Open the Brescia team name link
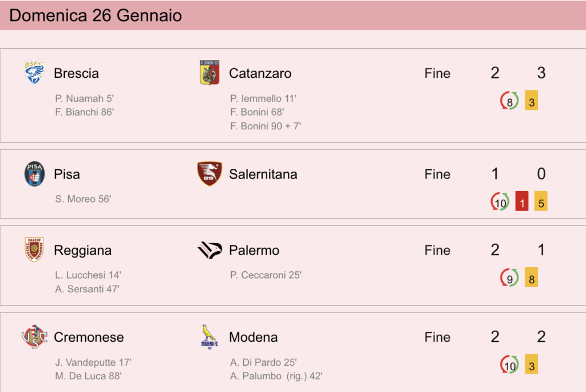The height and width of the screenshot is (392, 586). point(76,73)
